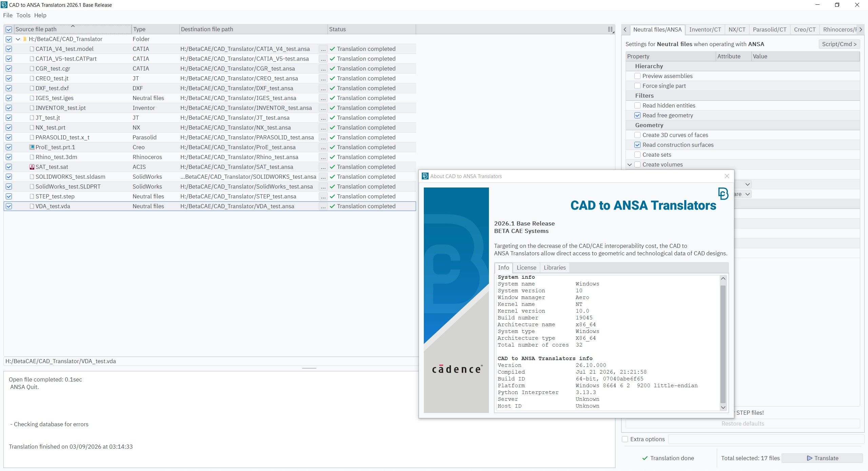The width and height of the screenshot is (868, 471).
Task: Click browse button for IGES_test.ansa destination
Action: (323, 98)
